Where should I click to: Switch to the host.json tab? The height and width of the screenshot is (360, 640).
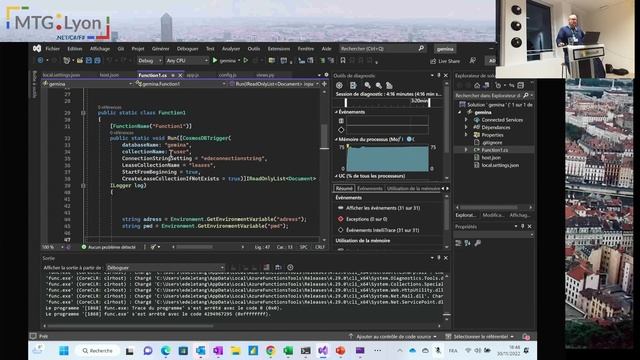(x=109, y=75)
